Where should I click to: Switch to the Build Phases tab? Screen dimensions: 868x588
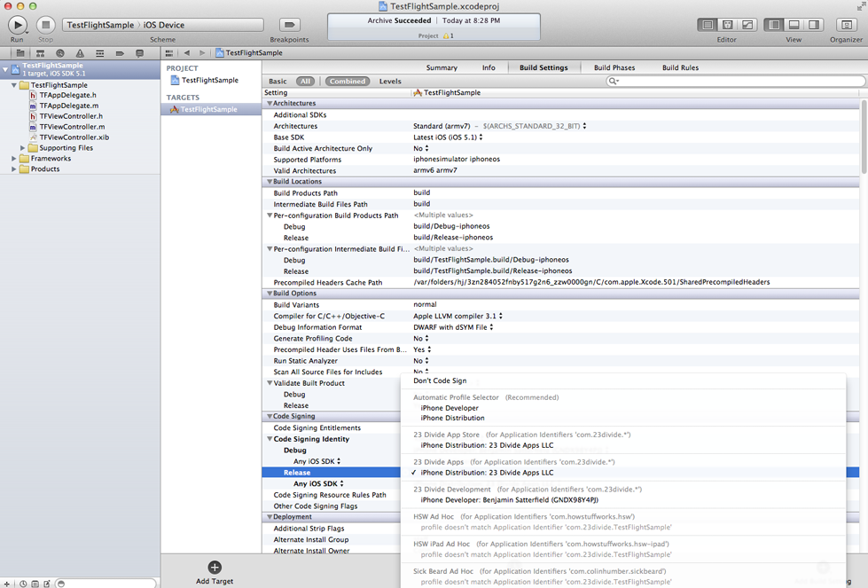coord(614,67)
